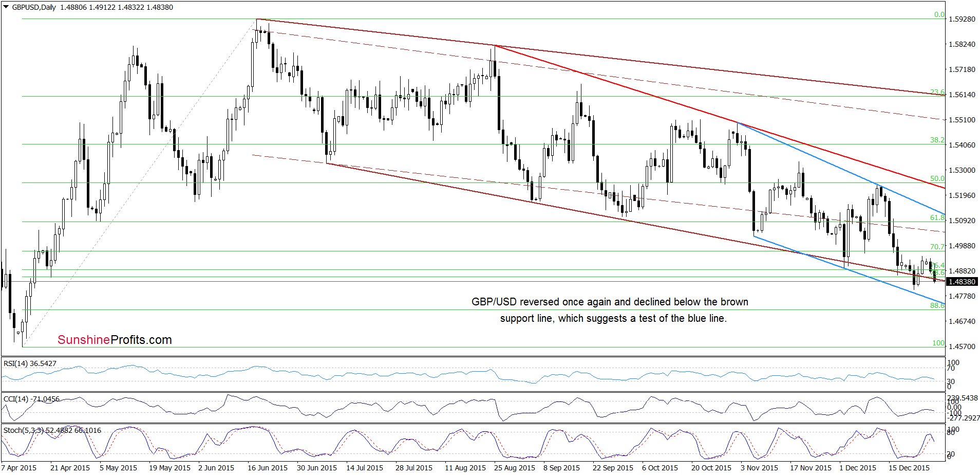This screenshot has width=980, height=475.
Task: Select the GBPUSD,Daily chart title text
Action: (34, 7)
